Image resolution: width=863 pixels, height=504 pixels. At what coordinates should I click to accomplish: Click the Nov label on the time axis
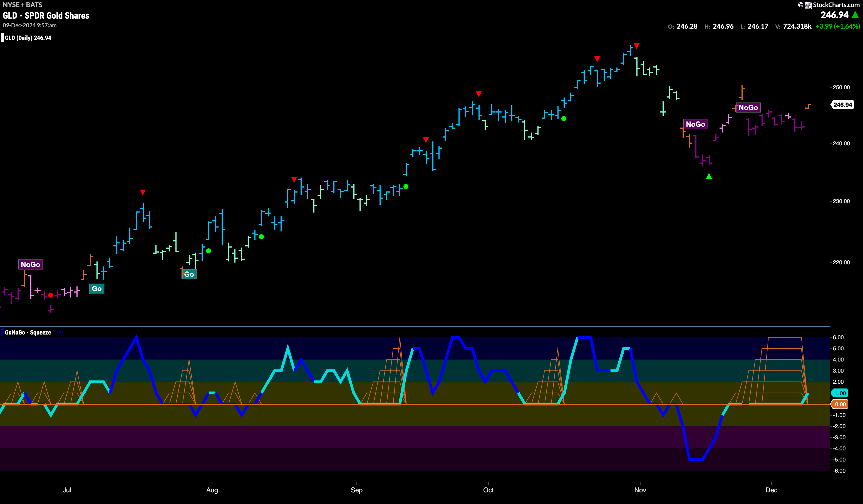pyautogui.click(x=640, y=490)
